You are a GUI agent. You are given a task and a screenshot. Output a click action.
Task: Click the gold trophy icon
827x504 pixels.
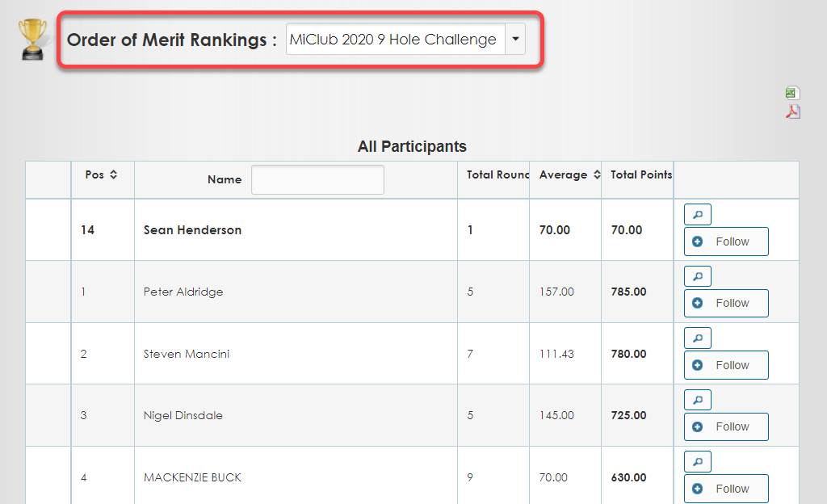pos(32,39)
